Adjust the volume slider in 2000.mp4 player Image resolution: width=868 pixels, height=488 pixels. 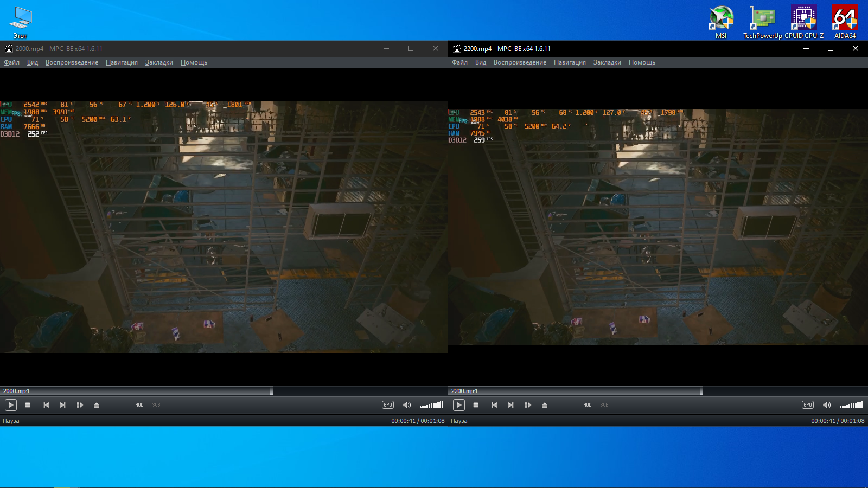click(x=431, y=405)
